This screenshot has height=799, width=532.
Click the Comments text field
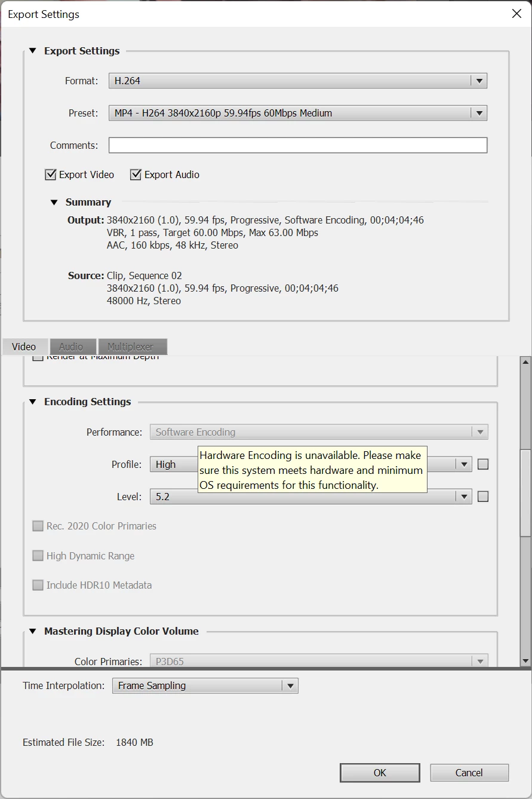pos(297,145)
